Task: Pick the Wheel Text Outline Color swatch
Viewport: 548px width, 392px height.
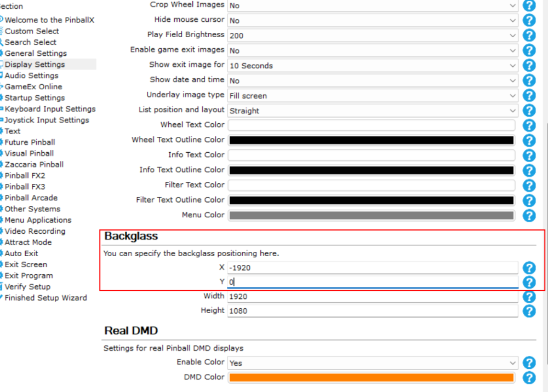Action: coord(372,140)
